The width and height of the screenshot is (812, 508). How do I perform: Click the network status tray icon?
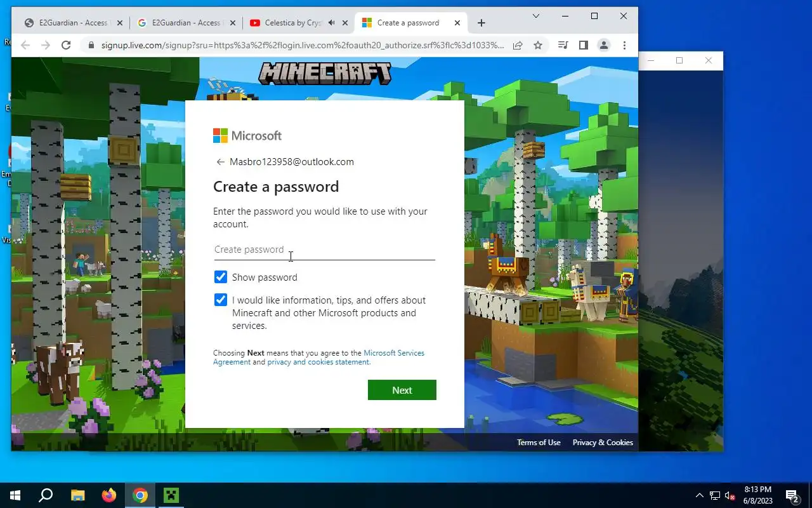(x=715, y=495)
